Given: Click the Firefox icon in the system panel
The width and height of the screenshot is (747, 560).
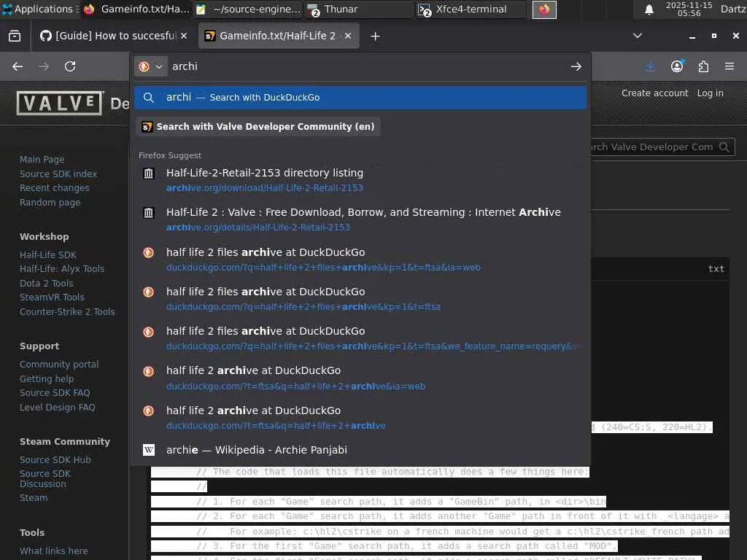Looking at the screenshot, I should pos(544,9).
